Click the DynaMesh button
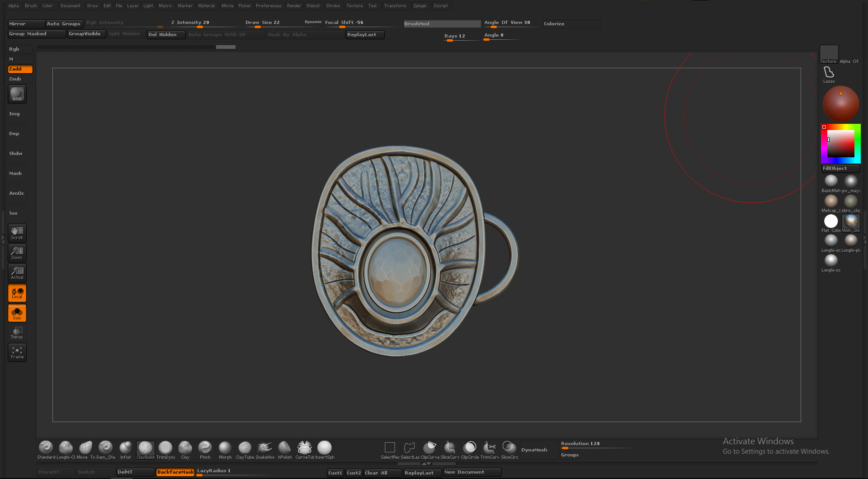This screenshot has width=868, height=479. (539, 450)
